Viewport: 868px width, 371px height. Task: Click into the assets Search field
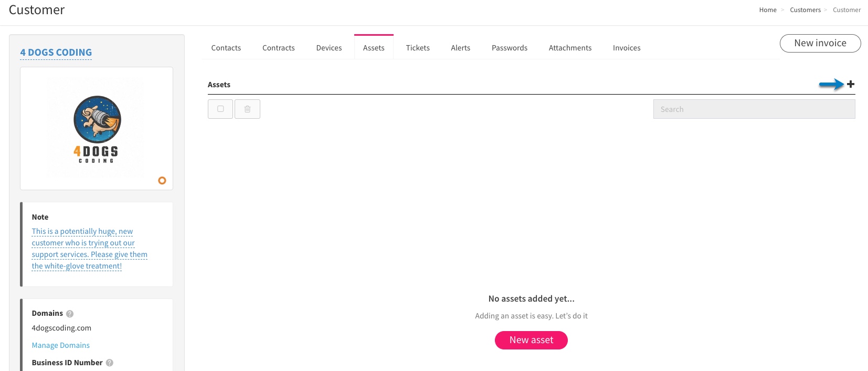[x=754, y=109]
